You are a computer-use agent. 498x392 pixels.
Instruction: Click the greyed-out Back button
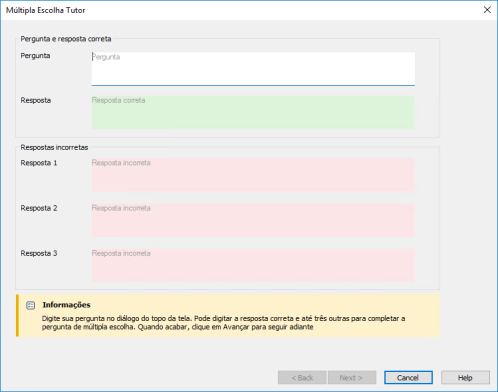coord(302,378)
